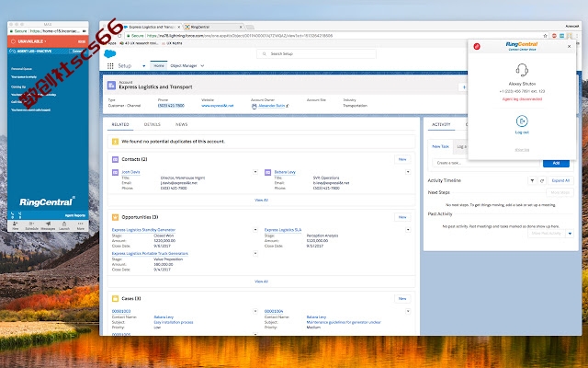Click the blue Add task button
588x368 pixels.
click(x=556, y=163)
